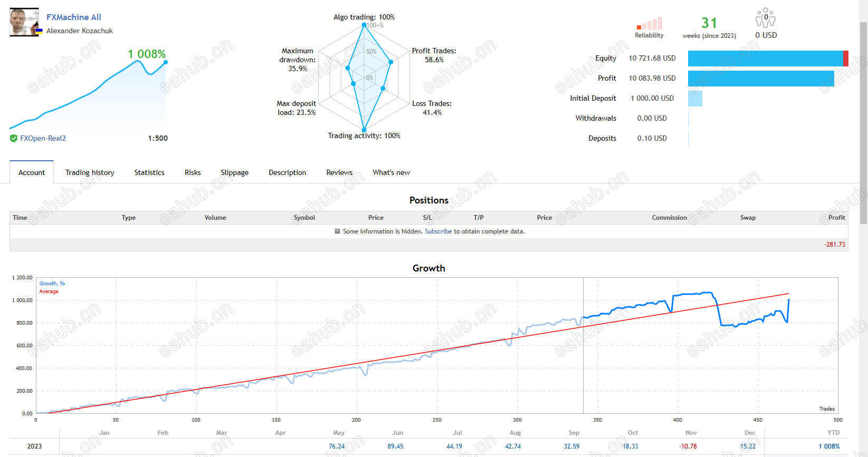Viewport: 868px width, 457px height.
Task: Click the page vertical scrollbar thumb
Action: [x=863, y=123]
